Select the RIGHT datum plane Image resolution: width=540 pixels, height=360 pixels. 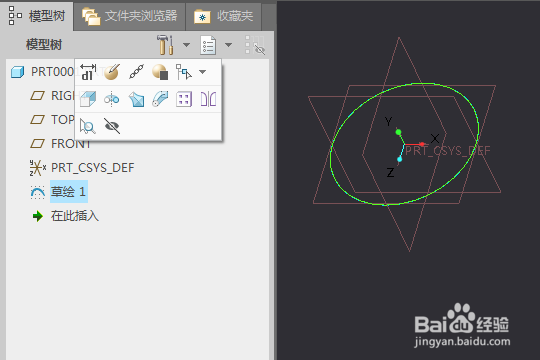(52, 95)
